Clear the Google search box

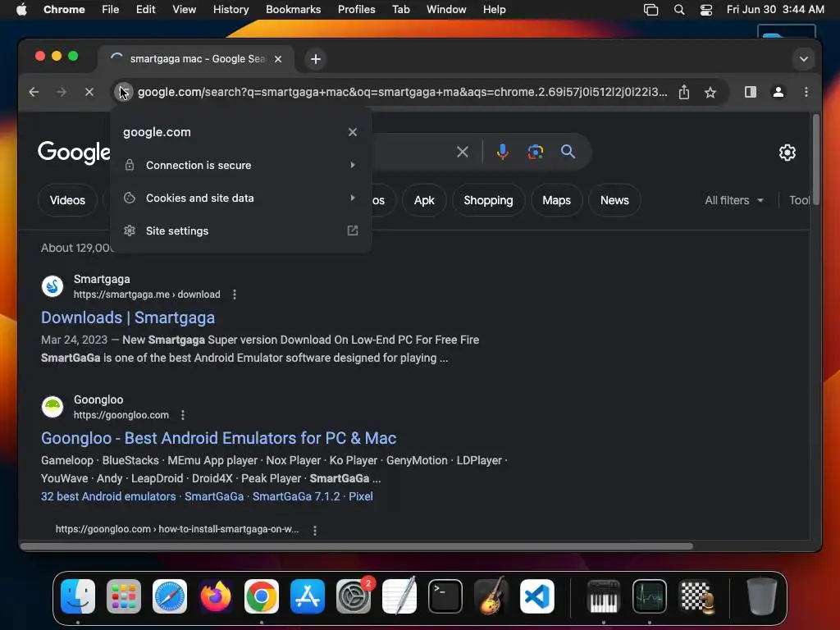[463, 152]
